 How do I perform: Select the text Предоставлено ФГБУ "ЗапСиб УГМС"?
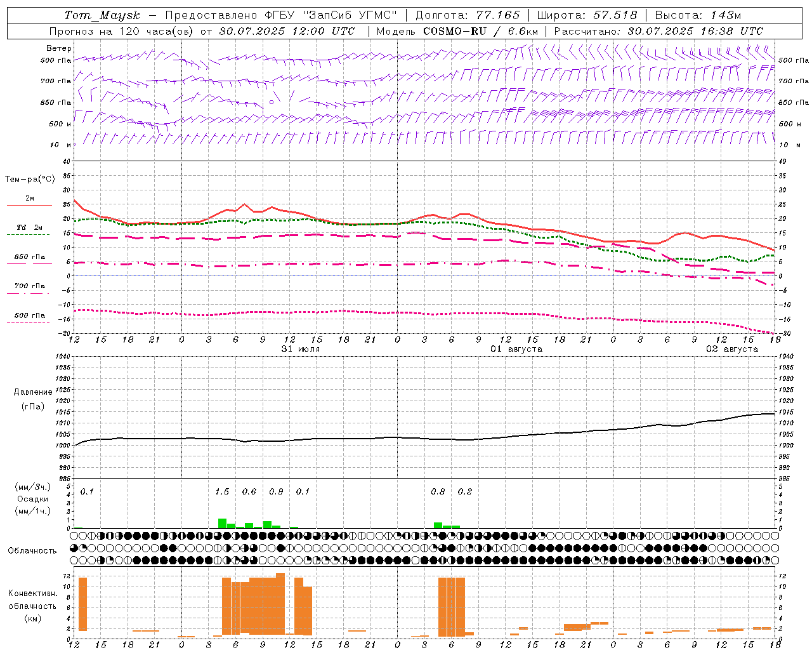(281, 15)
